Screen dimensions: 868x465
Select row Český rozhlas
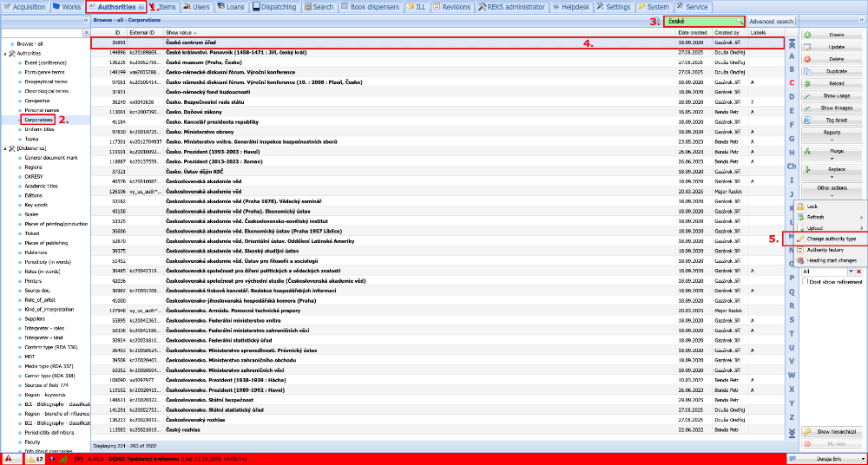[x=437, y=429]
